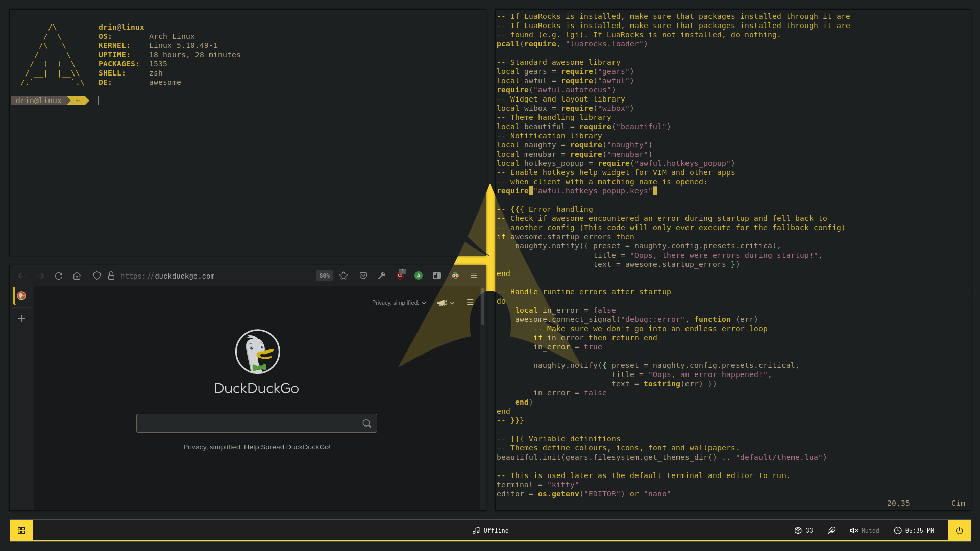Image resolution: width=980 pixels, height=551 pixels.
Task: Click the 80% zoom level indicator
Action: click(324, 275)
